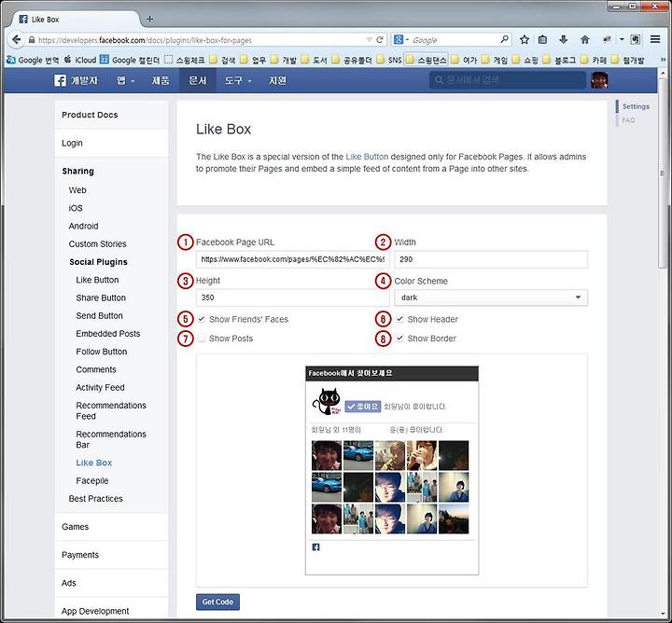Open the Android sharing docs link
Screen dimensions: 672x623
pos(84,226)
